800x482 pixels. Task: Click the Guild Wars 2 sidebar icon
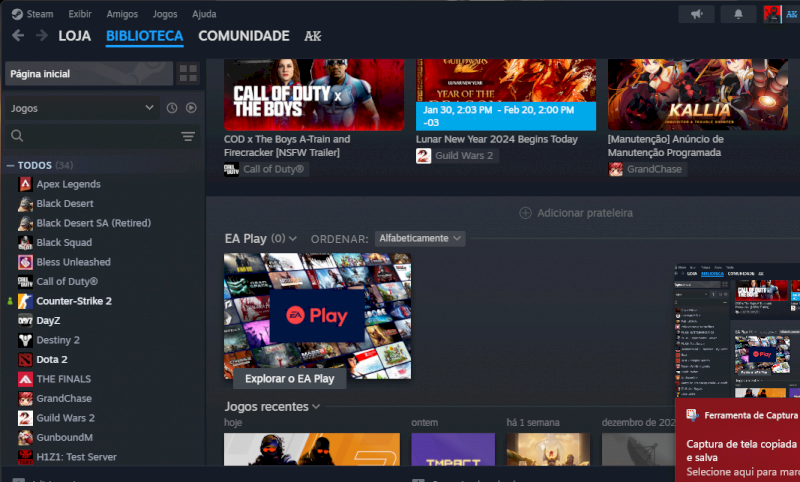click(x=25, y=418)
